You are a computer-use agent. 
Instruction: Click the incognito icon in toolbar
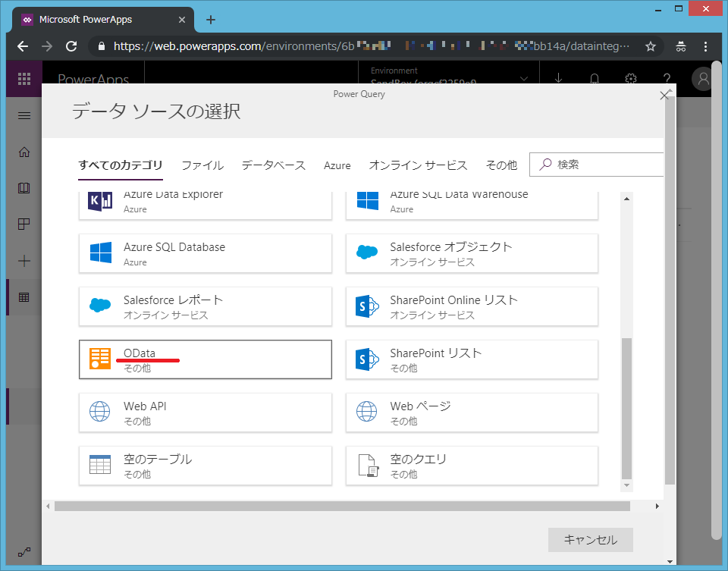(x=681, y=46)
